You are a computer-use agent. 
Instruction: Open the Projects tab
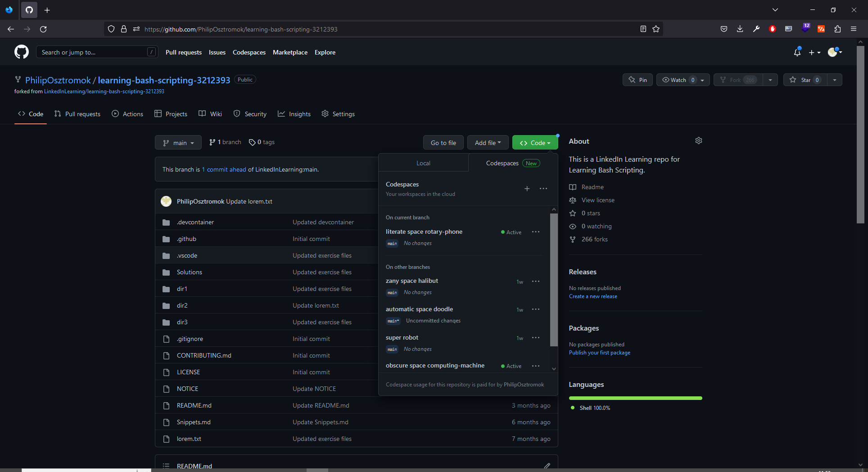pyautogui.click(x=171, y=114)
